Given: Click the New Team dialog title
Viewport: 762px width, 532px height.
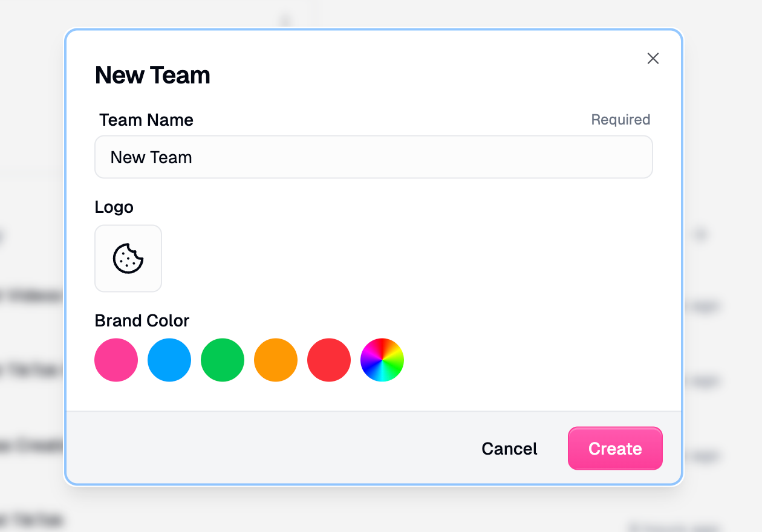Looking at the screenshot, I should pyautogui.click(x=152, y=75).
